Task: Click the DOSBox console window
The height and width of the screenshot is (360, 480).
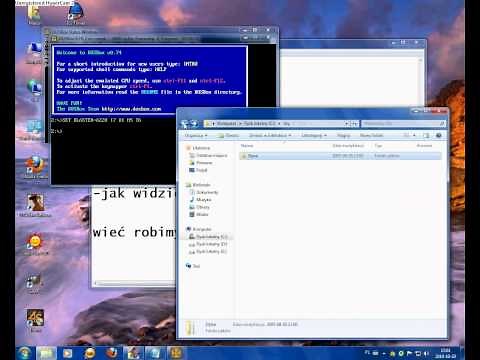Action: (x=113, y=150)
